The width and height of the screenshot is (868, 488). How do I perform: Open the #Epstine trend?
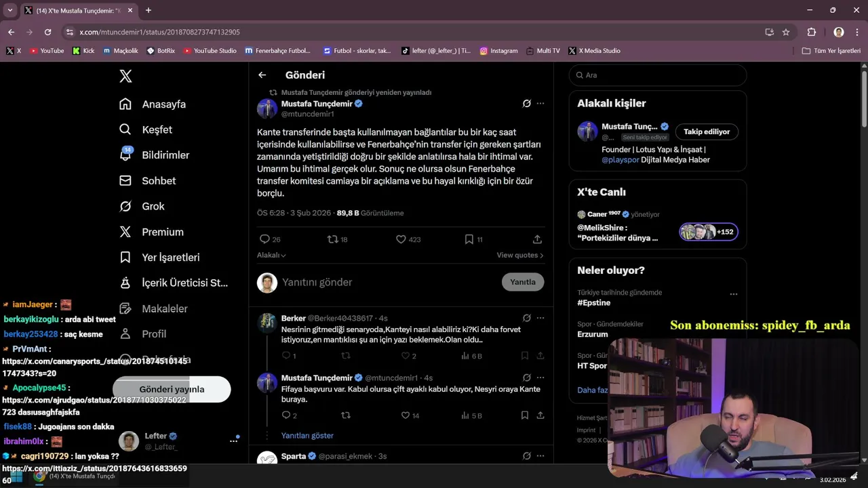pyautogui.click(x=593, y=303)
